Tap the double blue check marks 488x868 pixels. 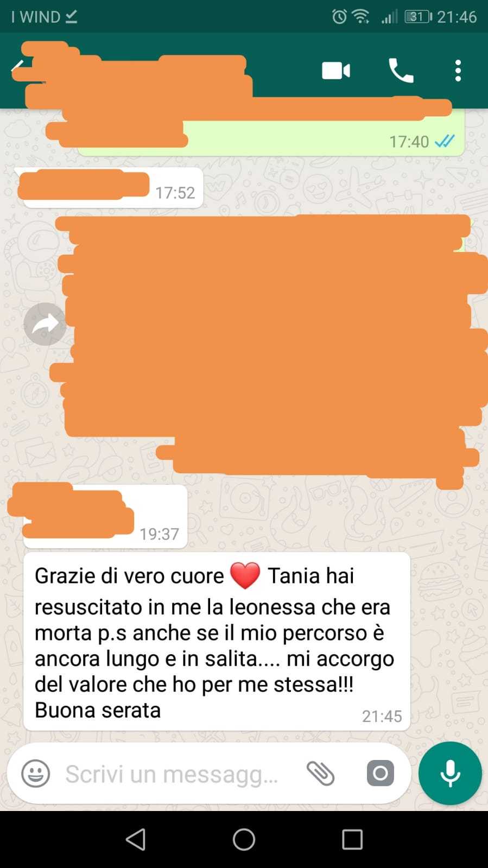click(445, 142)
